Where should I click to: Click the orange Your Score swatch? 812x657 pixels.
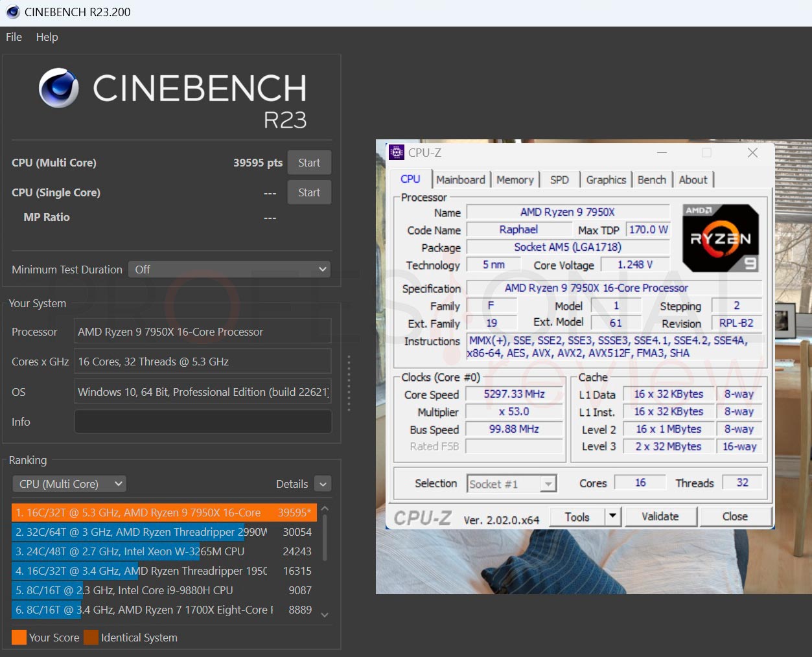click(19, 638)
